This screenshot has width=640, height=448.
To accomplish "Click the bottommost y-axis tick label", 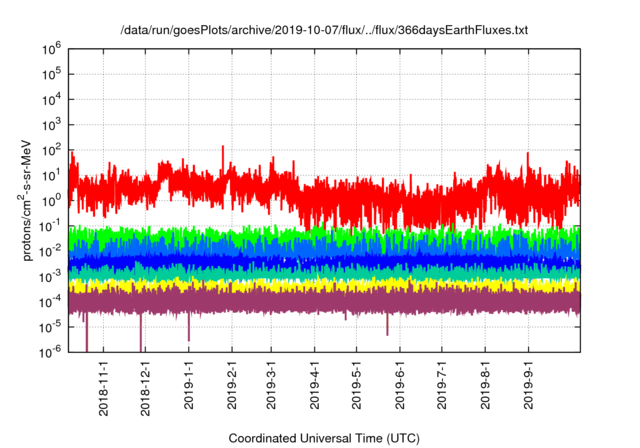I will pyautogui.click(x=51, y=352).
